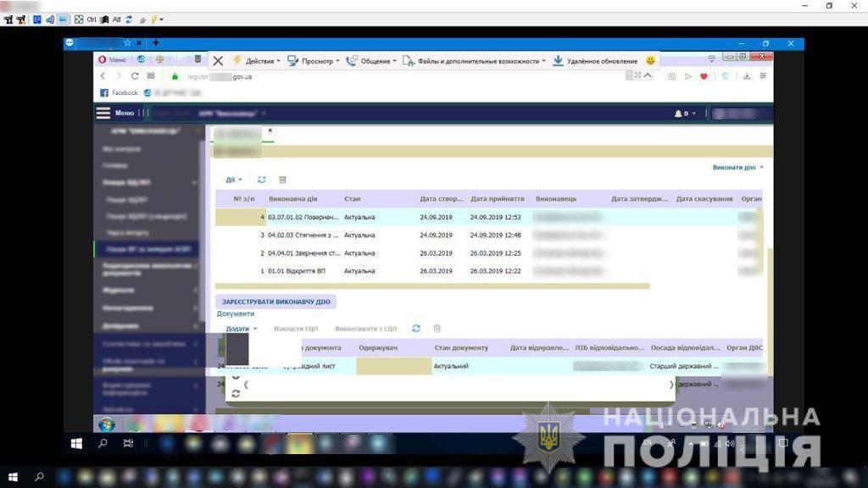Viewport: 868px width, 488px height.
Task: Open the browser easy setup icon
Action: (x=763, y=76)
